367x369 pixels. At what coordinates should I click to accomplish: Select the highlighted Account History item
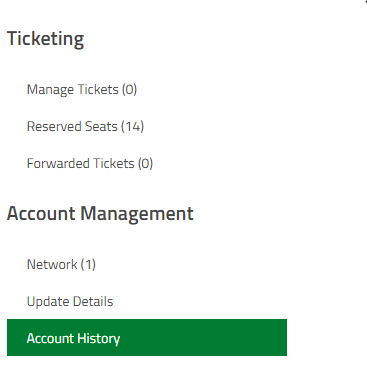tap(147, 338)
